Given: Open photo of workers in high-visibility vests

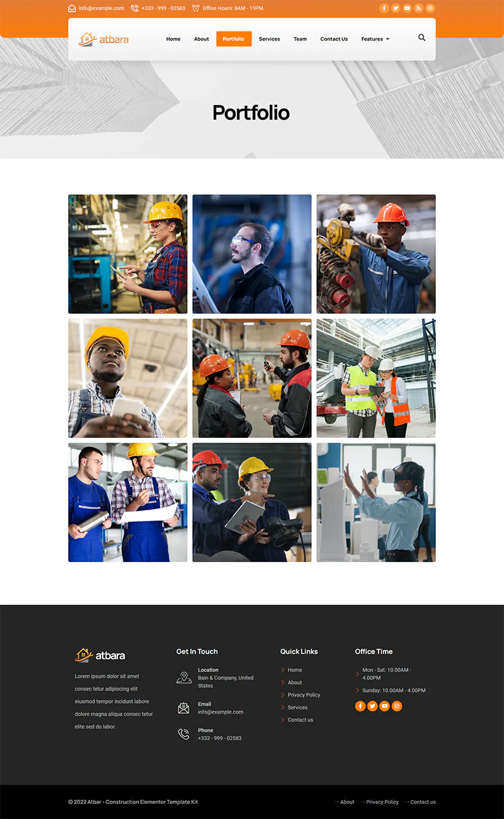Looking at the screenshot, I should [376, 378].
